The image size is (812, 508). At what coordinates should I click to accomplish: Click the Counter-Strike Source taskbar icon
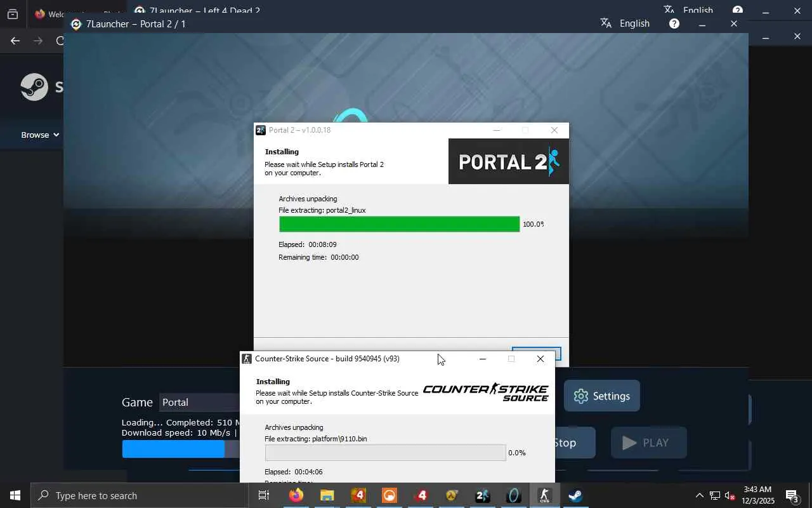(x=544, y=495)
